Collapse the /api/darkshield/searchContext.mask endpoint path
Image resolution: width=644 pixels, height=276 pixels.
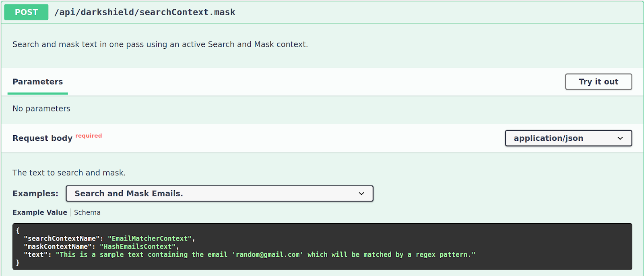point(145,12)
